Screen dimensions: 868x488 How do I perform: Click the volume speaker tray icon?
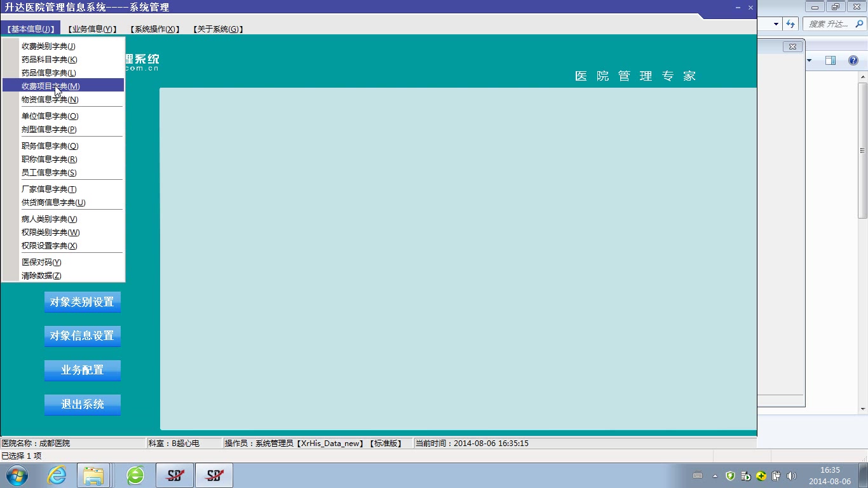(x=791, y=476)
